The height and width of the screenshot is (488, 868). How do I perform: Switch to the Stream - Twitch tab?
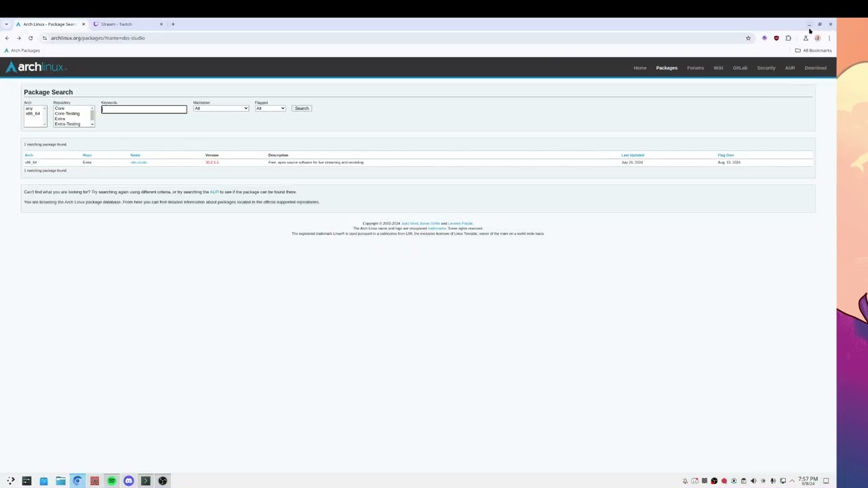(129, 24)
